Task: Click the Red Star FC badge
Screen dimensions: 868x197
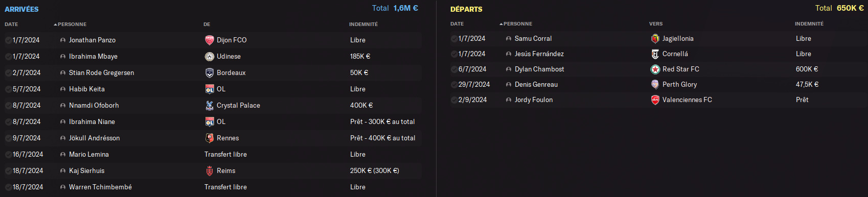Action: pos(655,69)
